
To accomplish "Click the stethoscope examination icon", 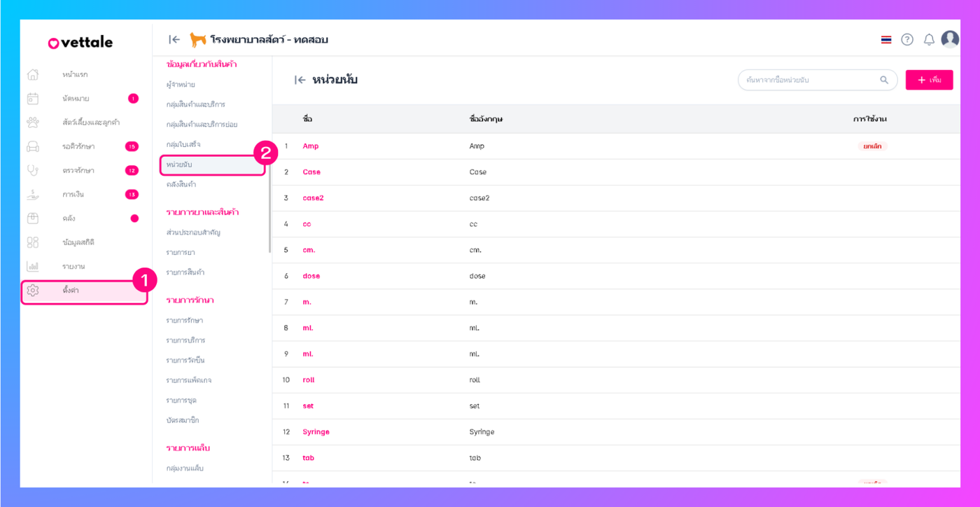I will [x=33, y=170].
